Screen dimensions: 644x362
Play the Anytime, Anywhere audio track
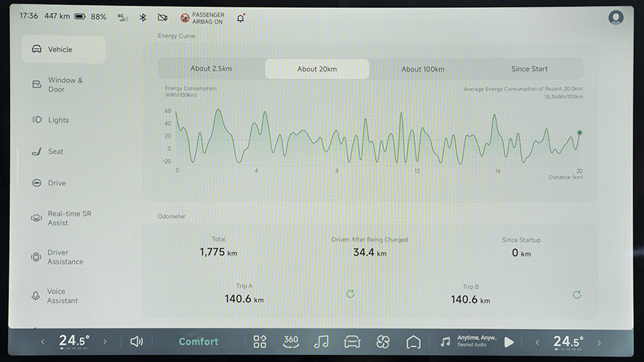click(509, 342)
